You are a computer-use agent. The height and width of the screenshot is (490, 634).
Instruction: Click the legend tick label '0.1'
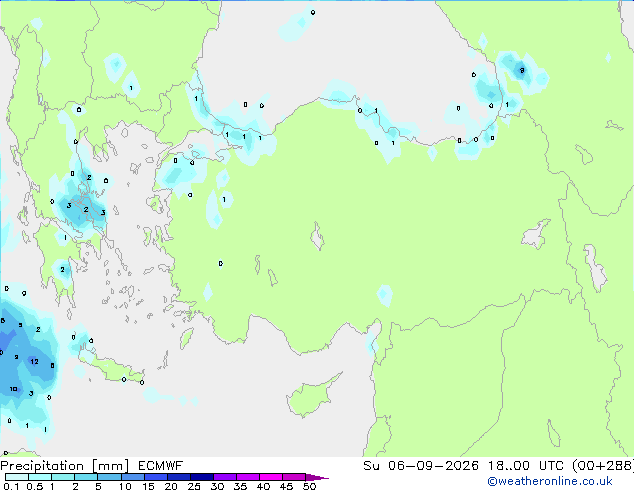tap(11, 486)
